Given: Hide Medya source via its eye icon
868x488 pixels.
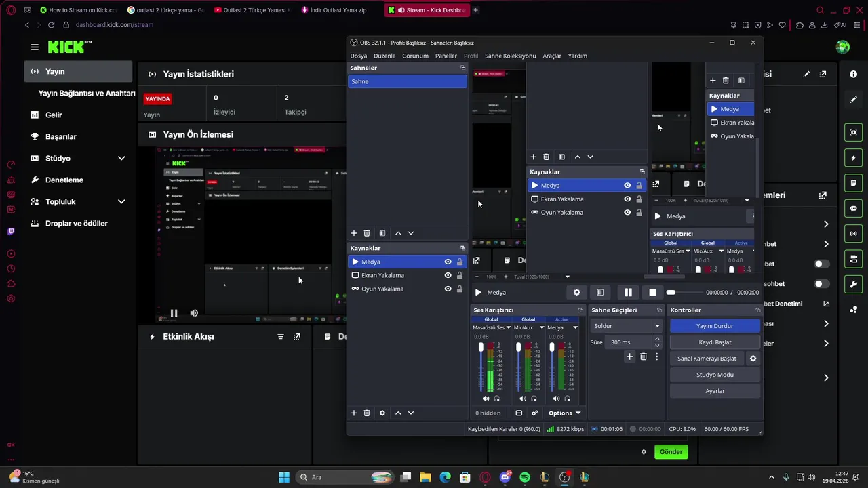Looking at the screenshot, I should point(448,262).
